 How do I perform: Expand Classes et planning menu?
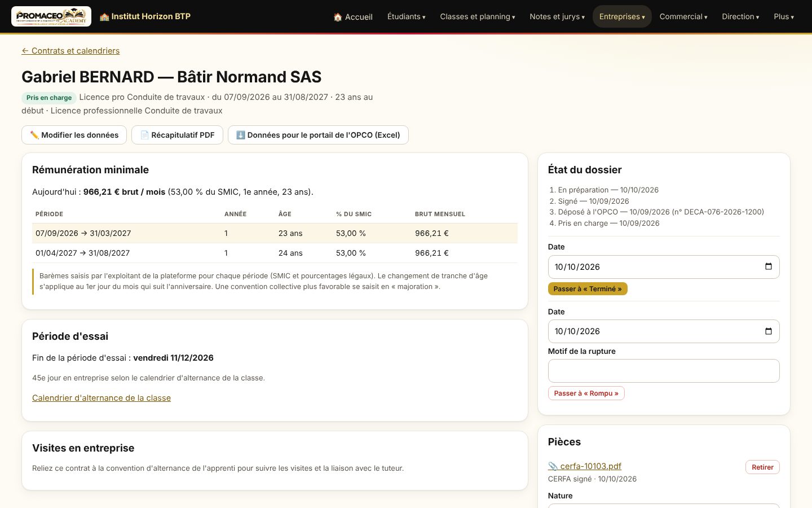(x=478, y=16)
